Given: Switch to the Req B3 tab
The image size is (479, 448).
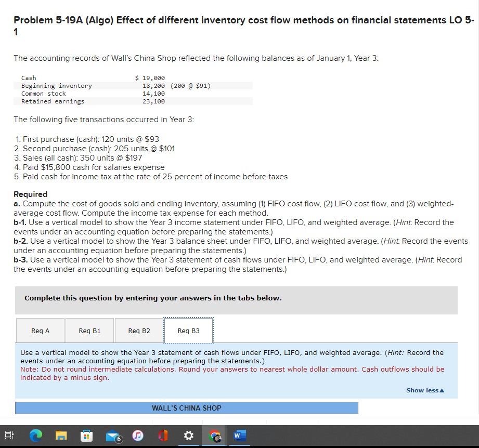Looking at the screenshot, I should pyautogui.click(x=188, y=330).
